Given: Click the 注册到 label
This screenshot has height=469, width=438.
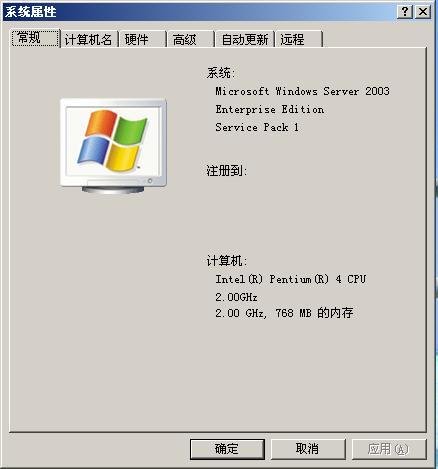Looking at the screenshot, I should [x=227, y=171].
